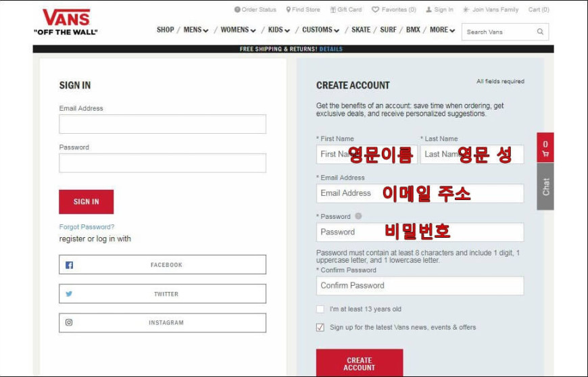Click the Join Vans Family star icon
588x377 pixels.
pyautogui.click(x=466, y=9)
